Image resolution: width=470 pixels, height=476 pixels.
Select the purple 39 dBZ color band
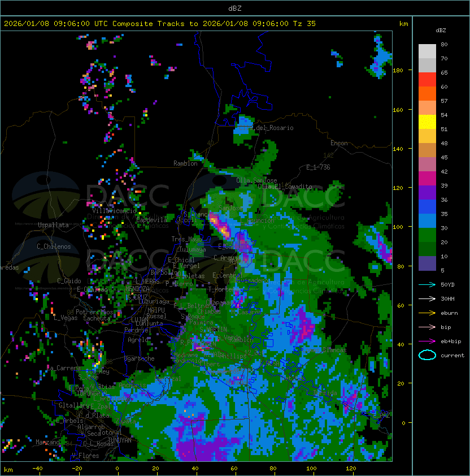[x=427, y=192]
